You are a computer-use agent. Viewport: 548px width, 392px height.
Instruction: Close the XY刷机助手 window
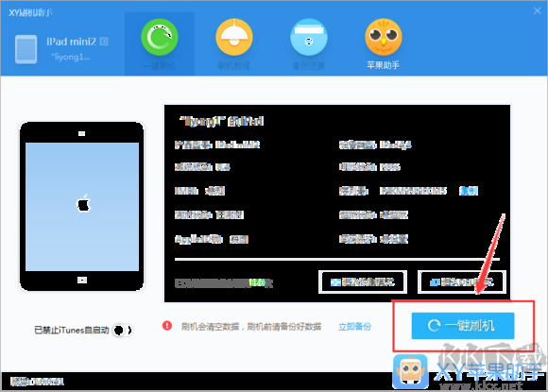point(538,10)
